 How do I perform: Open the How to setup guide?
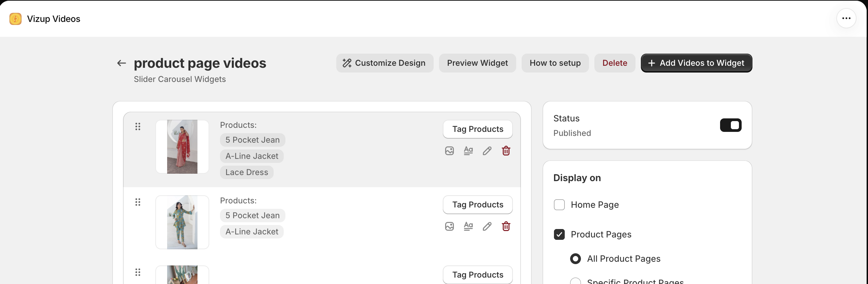click(555, 63)
